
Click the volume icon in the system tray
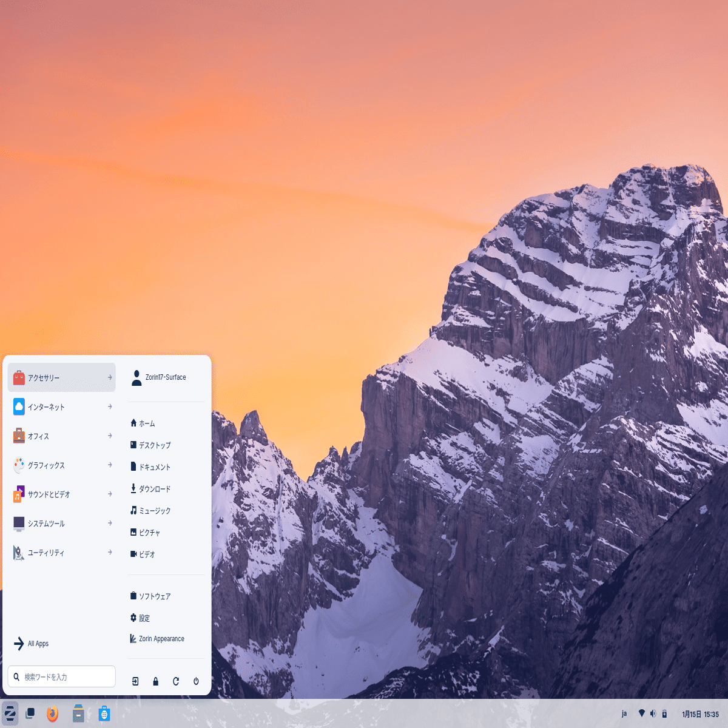[655, 715]
